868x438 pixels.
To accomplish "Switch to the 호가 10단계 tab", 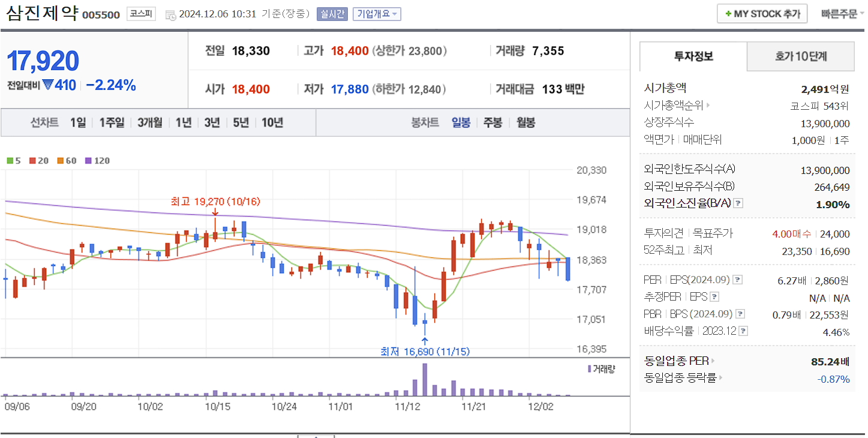I will [x=800, y=56].
